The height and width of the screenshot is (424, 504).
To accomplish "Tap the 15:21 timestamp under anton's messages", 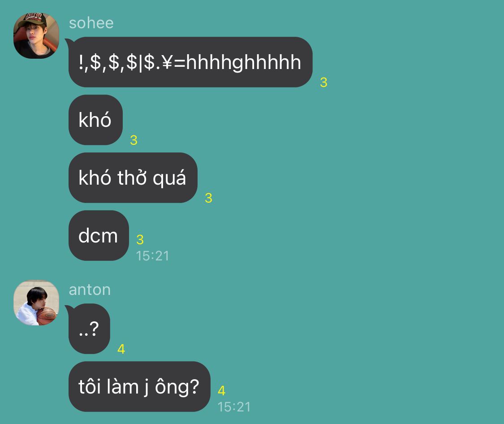I will click(234, 407).
